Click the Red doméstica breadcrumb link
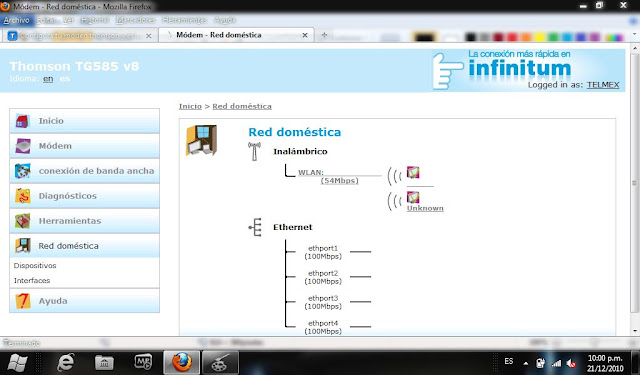Screen dimensions: 640x375 click(242, 106)
